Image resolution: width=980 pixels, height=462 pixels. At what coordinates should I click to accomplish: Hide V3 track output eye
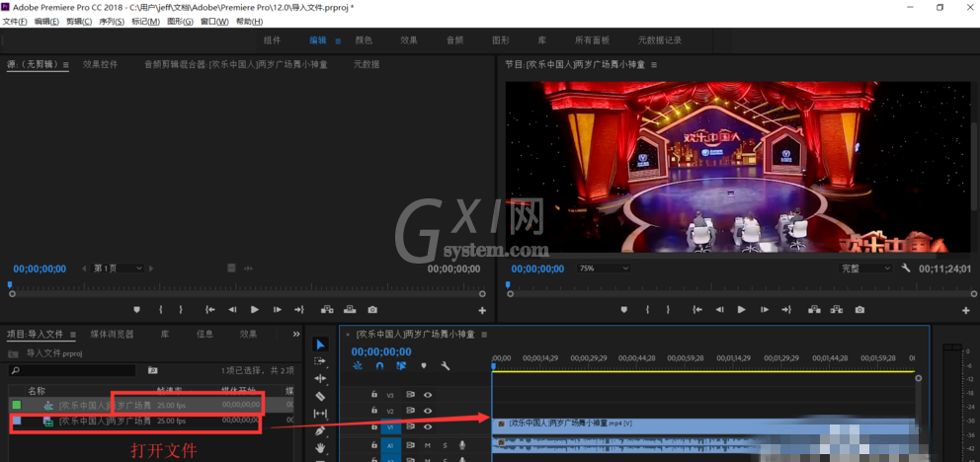pyautogui.click(x=428, y=395)
